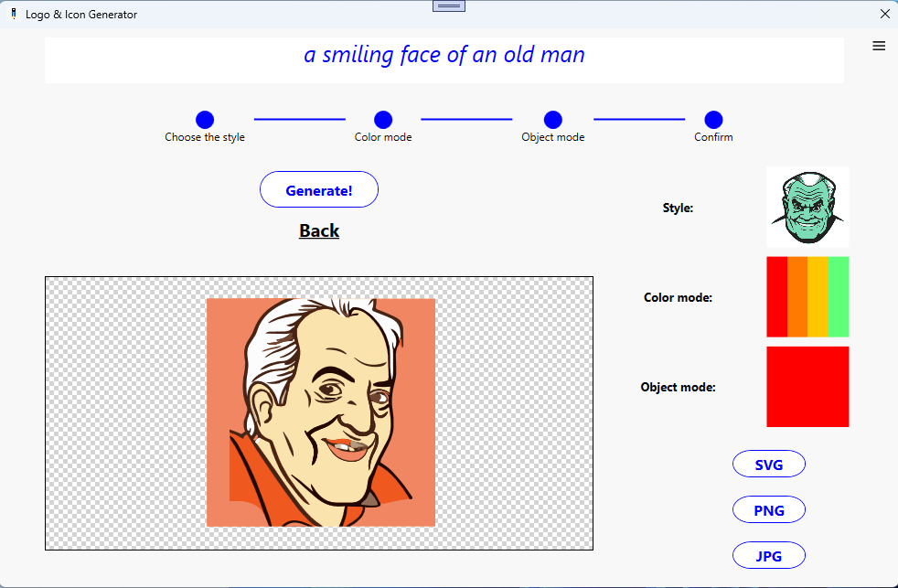This screenshot has height=588, width=898.
Task: Click the "Object mode:" label
Action: pos(678,387)
